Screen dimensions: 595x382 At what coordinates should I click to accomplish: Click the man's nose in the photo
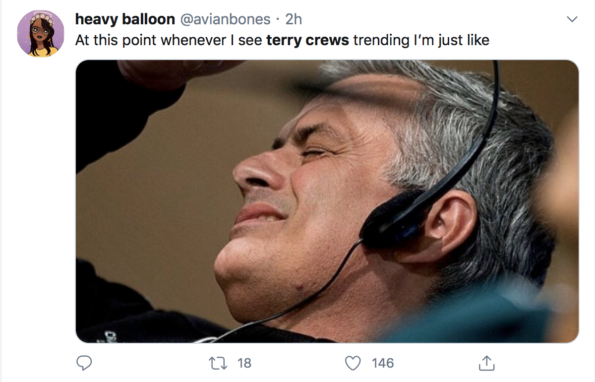pyautogui.click(x=258, y=171)
